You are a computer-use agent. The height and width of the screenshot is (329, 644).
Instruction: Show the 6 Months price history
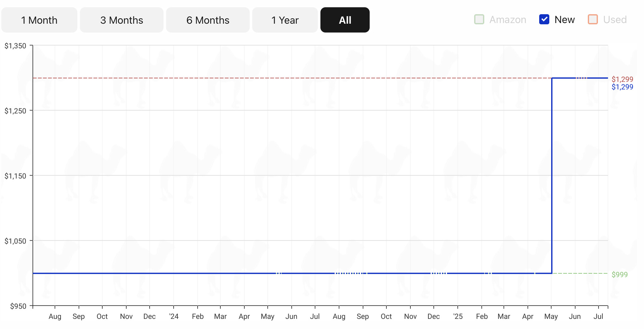208,20
